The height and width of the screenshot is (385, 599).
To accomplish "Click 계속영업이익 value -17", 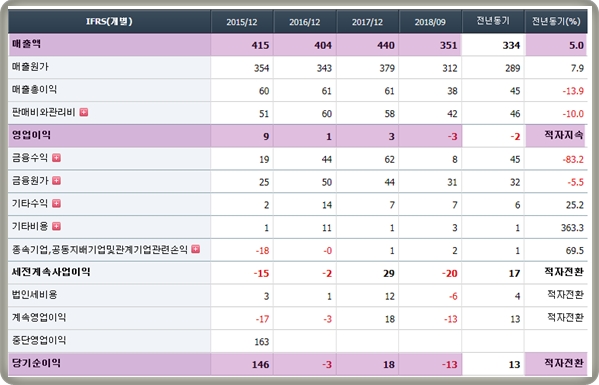I will (x=262, y=319).
